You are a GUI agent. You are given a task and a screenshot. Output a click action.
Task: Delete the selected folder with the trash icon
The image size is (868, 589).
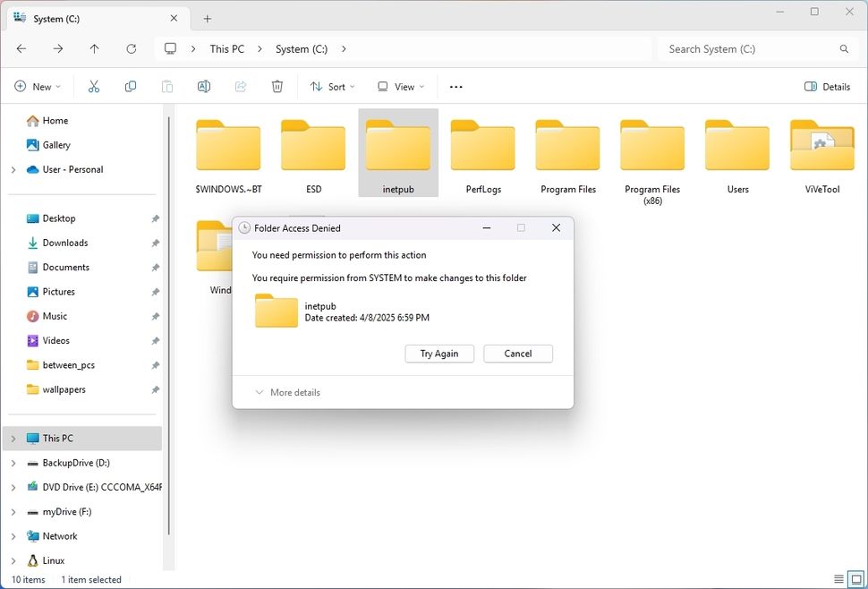[277, 86]
